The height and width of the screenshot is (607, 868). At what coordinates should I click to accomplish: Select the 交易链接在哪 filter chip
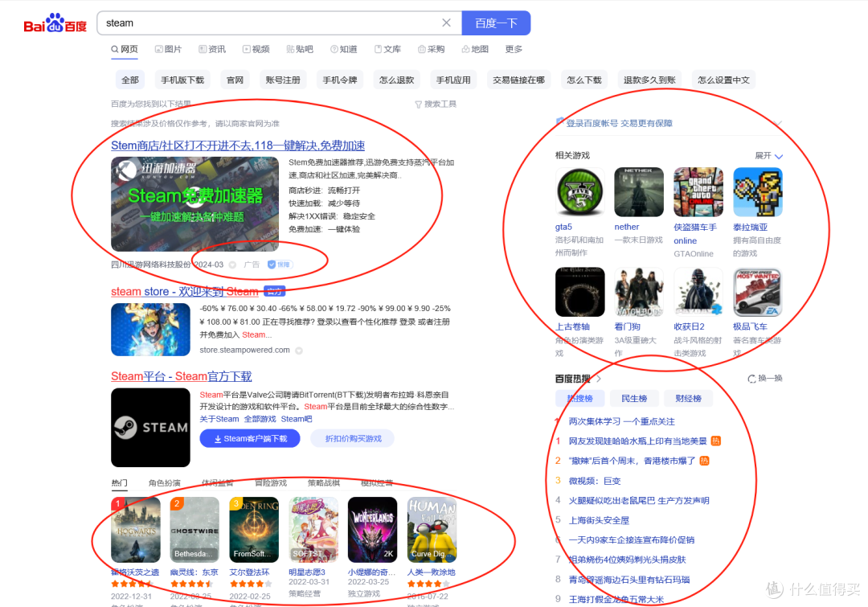(x=518, y=80)
